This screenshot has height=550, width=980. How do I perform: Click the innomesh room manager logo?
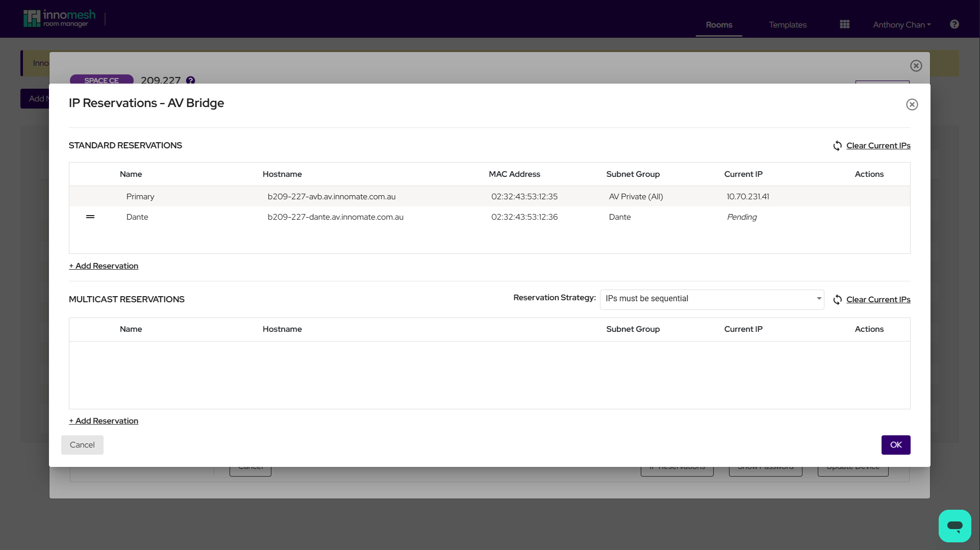pos(60,17)
